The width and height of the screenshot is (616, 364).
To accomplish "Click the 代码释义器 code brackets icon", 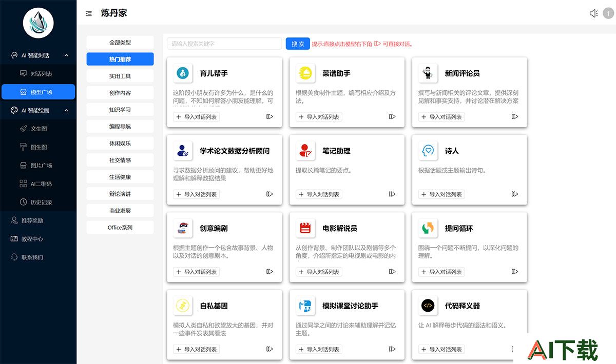I will click(428, 306).
